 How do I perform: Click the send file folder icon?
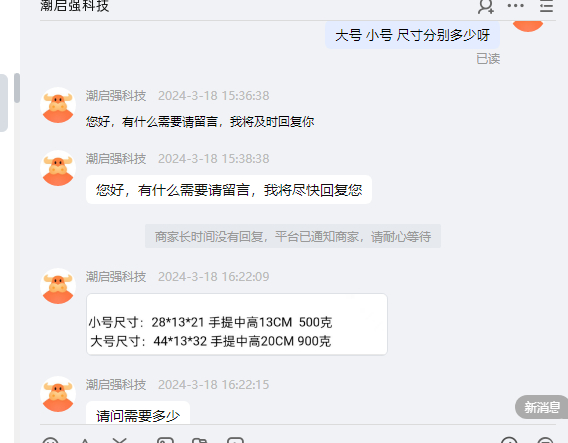(200, 440)
